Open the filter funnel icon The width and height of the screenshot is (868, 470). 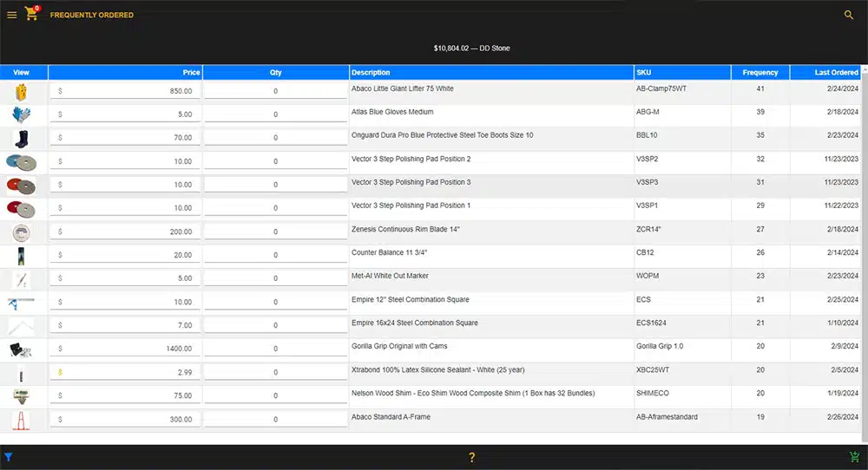(x=9, y=457)
